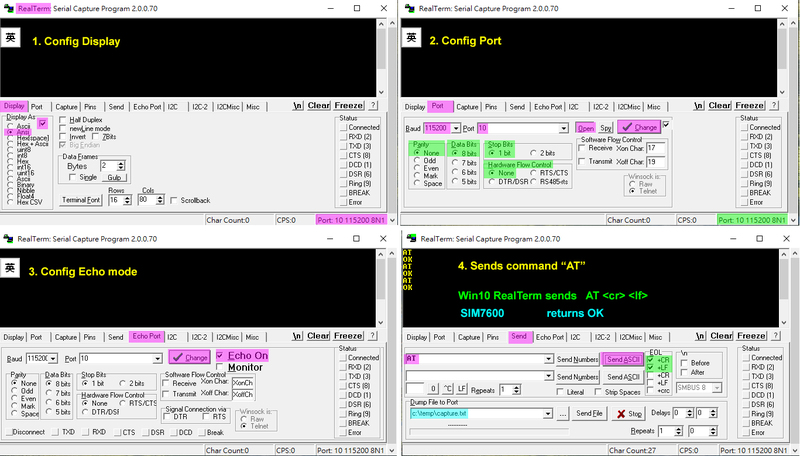Switch to Capture tab in Config Display window
Viewport: 800px width, 456px height.
click(66, 107)
